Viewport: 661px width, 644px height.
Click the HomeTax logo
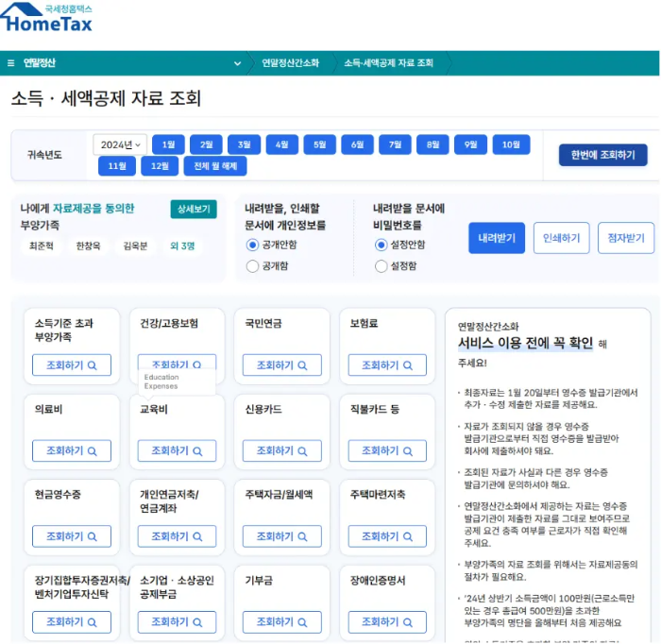point(46,17)
